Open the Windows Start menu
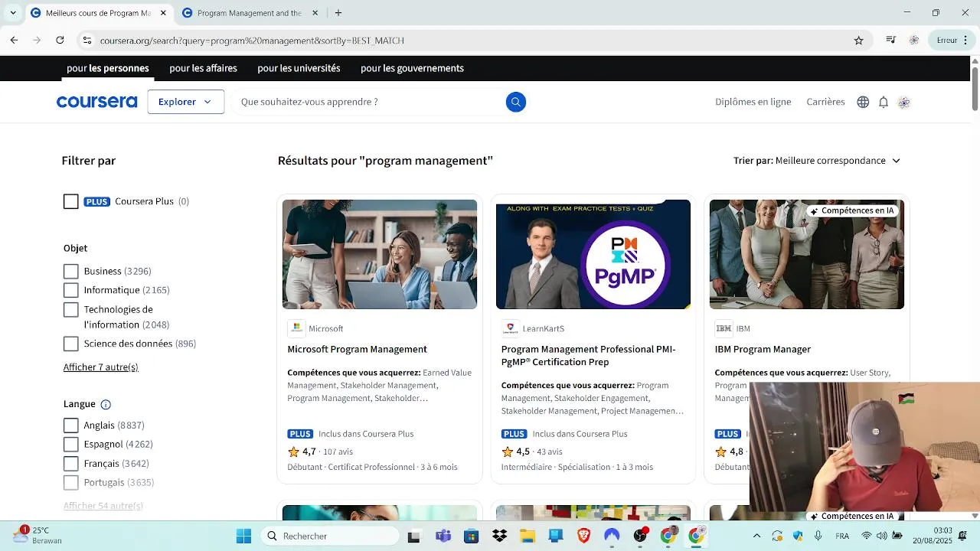The width and height of the screenshot is (980, 551). pyautogui.click(x=243, y=536)
